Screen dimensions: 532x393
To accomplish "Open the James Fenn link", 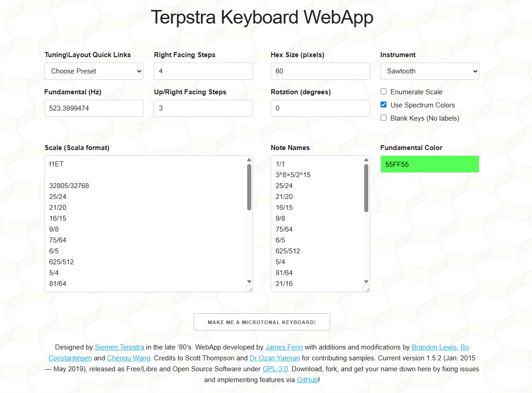I will [284, 347].
